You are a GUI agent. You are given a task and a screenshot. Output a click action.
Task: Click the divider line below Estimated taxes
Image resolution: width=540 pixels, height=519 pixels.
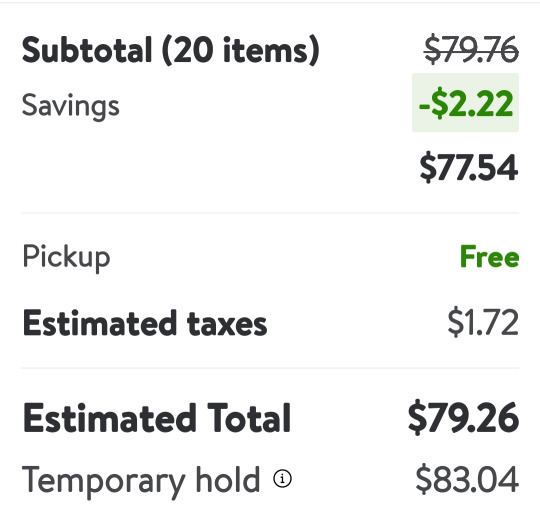click(x=270, y=368)
